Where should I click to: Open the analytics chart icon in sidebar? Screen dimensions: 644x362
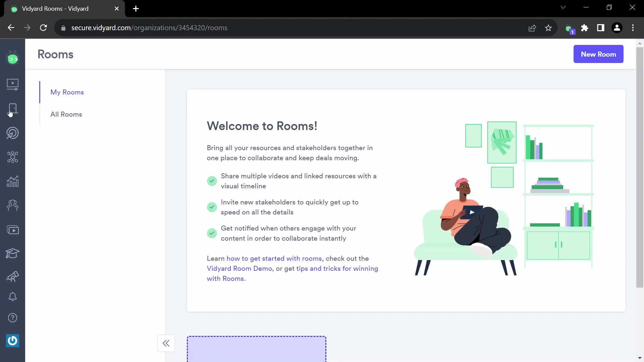click(x=12, y=181)
